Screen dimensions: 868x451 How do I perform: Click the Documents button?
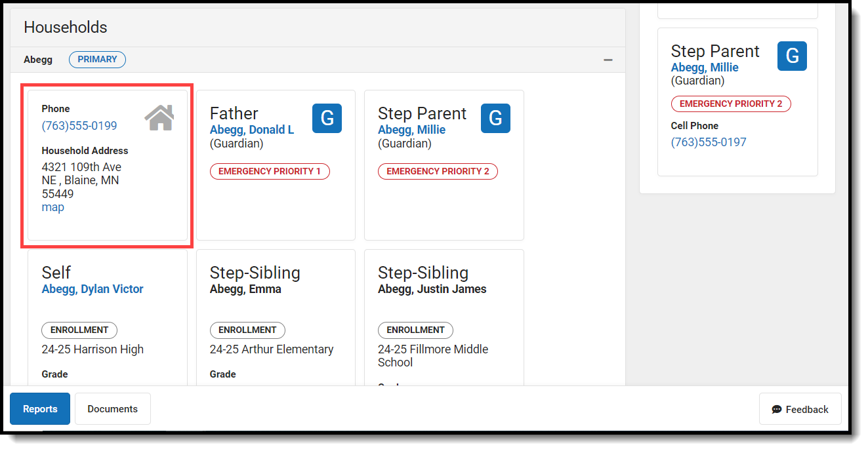click(113, 409)
